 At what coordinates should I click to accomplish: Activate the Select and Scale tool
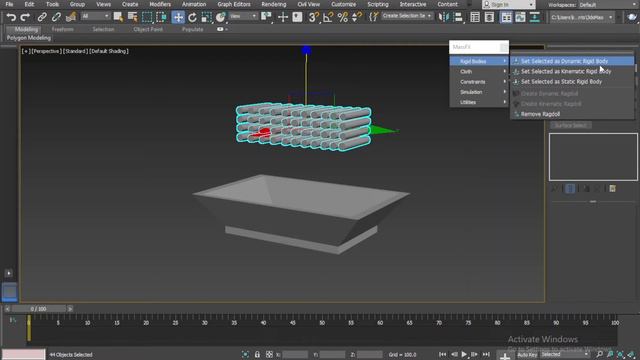pos(207,17)
